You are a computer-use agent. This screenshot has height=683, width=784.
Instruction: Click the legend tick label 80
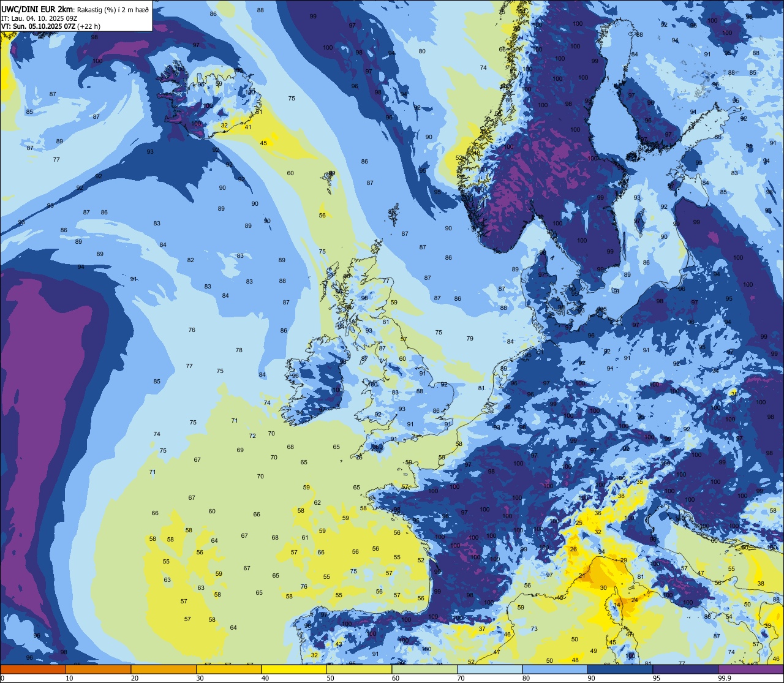[526, 678]
